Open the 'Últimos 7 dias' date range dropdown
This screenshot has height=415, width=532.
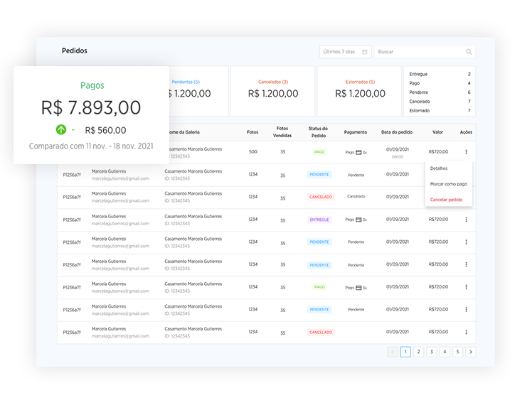point(345,52)
